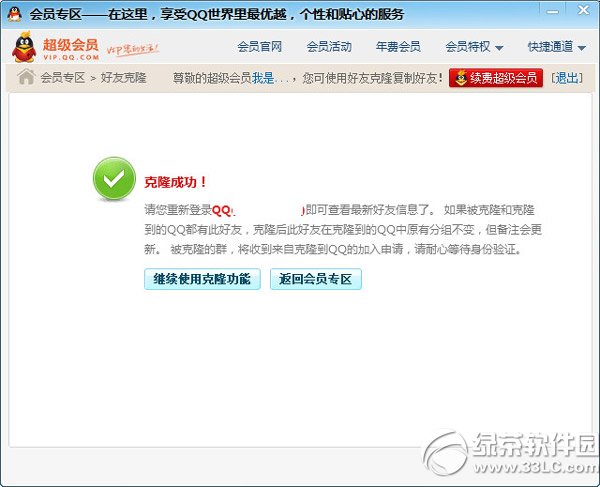Close the 会员专区 window

pos(583,10)
